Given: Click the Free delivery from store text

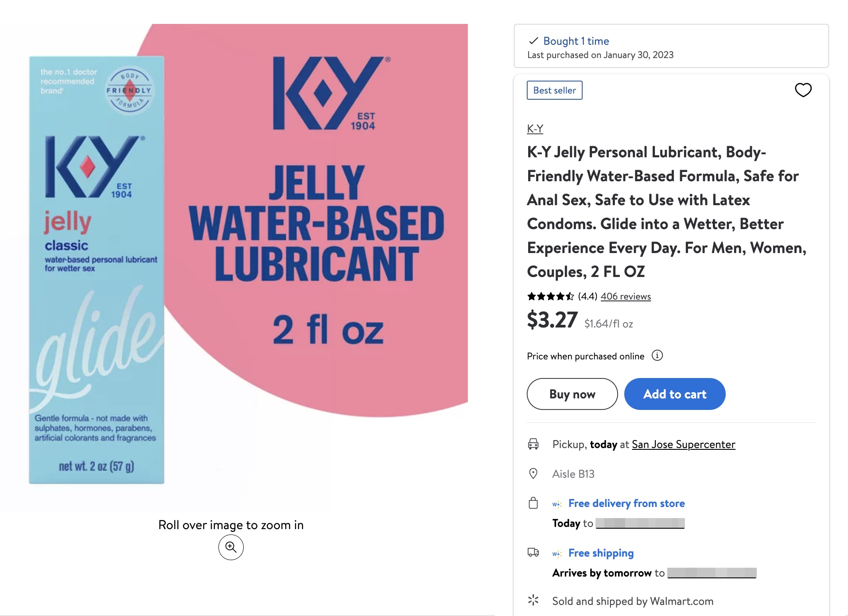Looking at the screenshot, I should pyautogui.click(x=626, y=503).
